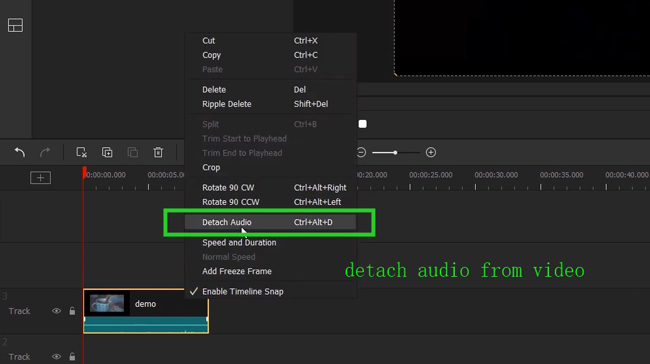
Task: Click the Undo arrow icon
Action: pos(20,152)
